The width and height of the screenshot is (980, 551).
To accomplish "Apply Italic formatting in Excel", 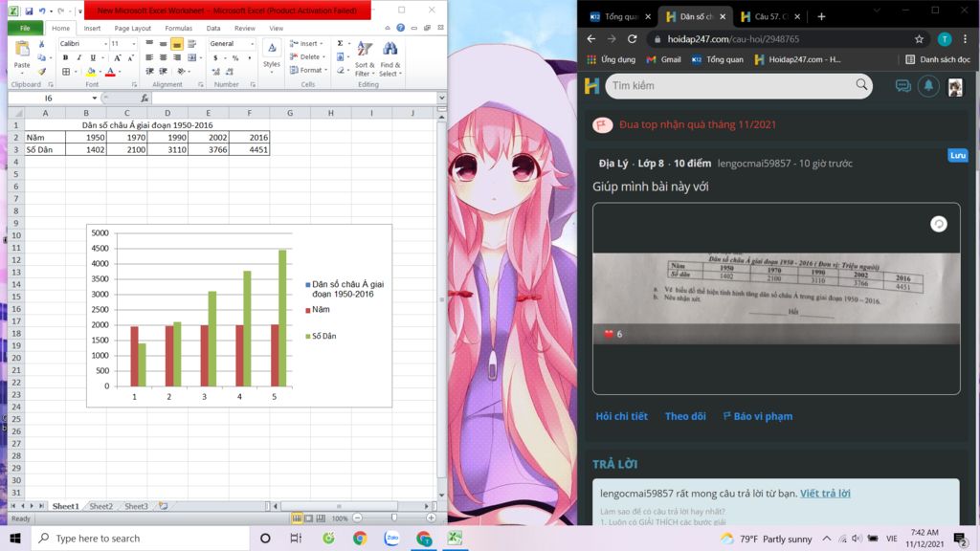I will coord(79,57).
